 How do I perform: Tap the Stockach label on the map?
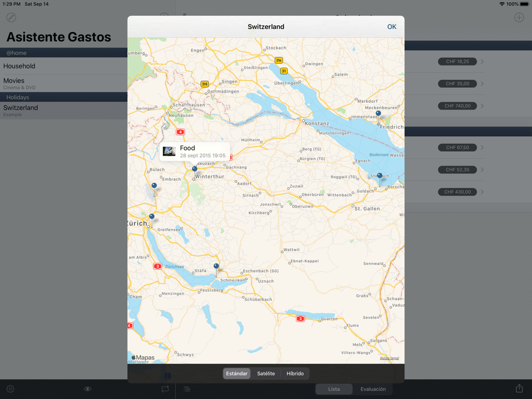tap(276, 48)
